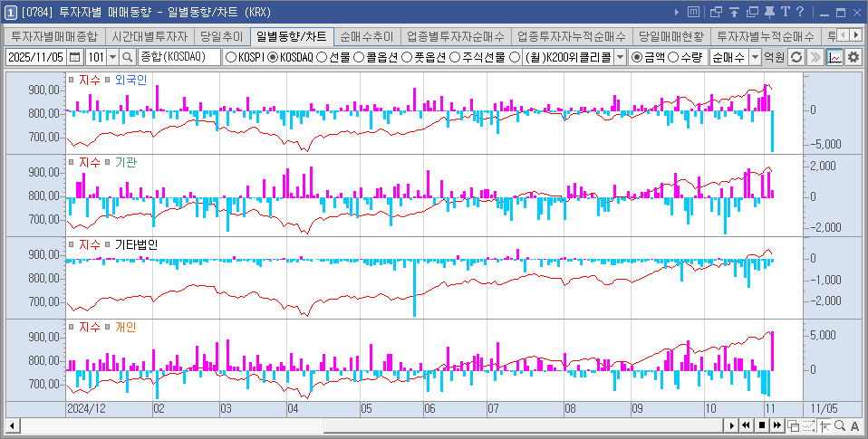Select the KOSPI radio button
The height and width of the screenshot is (439, 868).
click(231, 57)
